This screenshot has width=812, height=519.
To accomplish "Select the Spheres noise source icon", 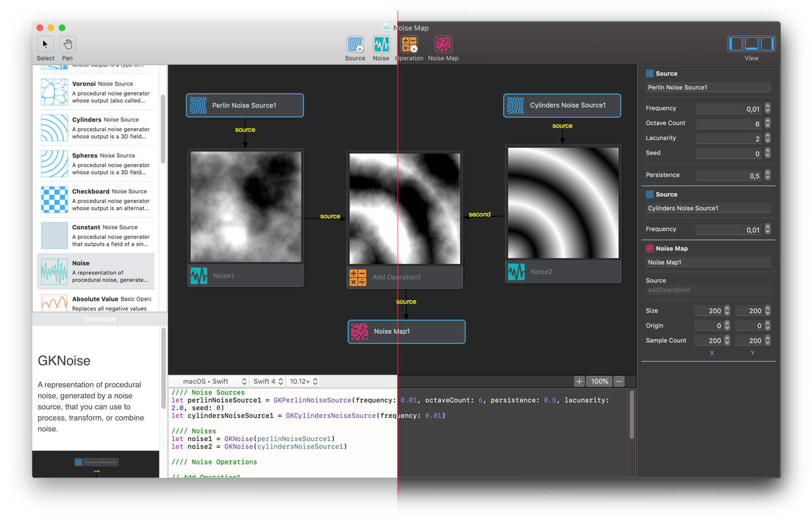I will click(x=54, y=163).
